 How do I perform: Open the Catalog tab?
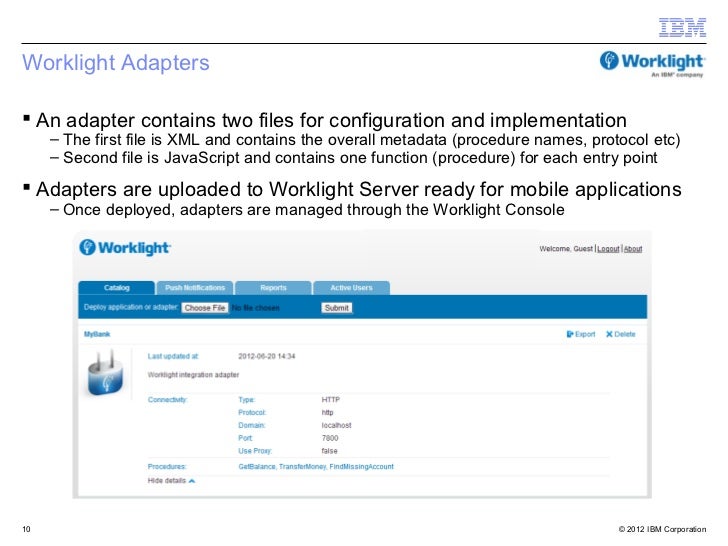[117, 288]
